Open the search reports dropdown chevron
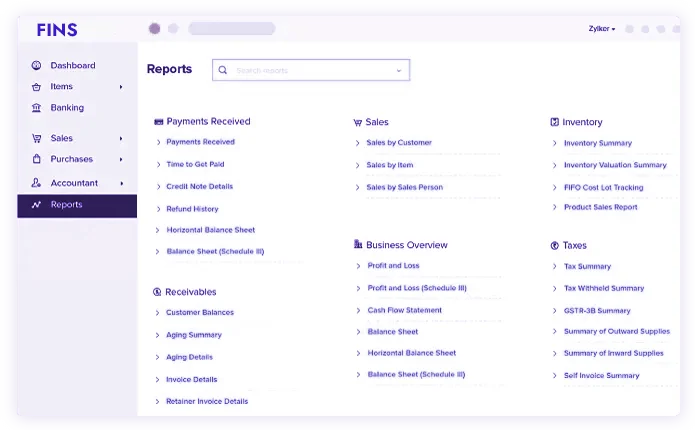 coord(399,71)
